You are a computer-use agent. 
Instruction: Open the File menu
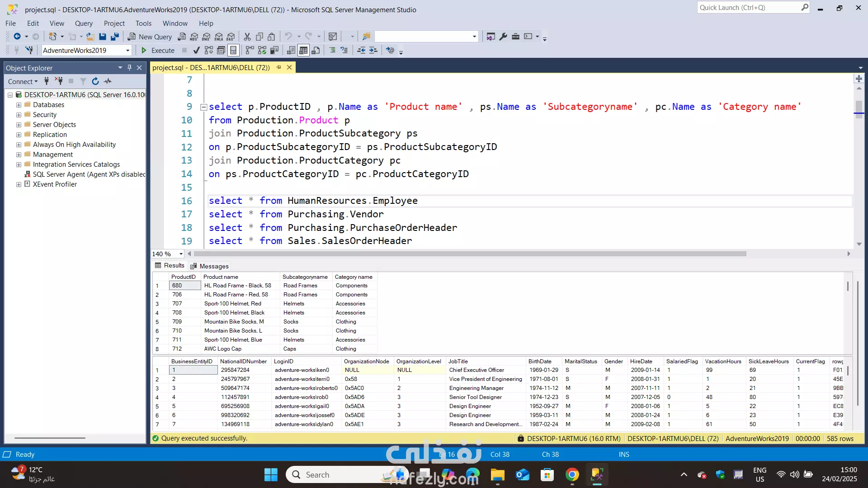coord(10,23)
